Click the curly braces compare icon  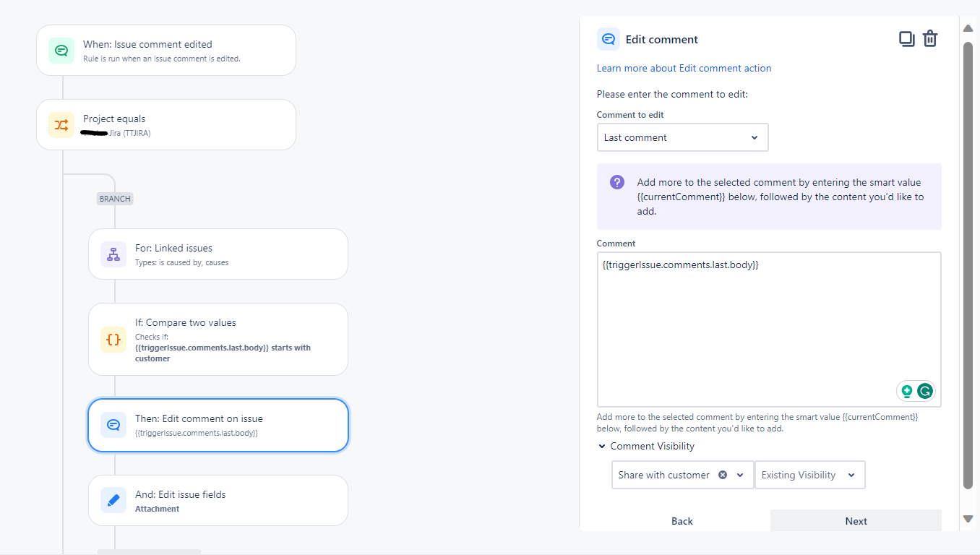(113, 340)
